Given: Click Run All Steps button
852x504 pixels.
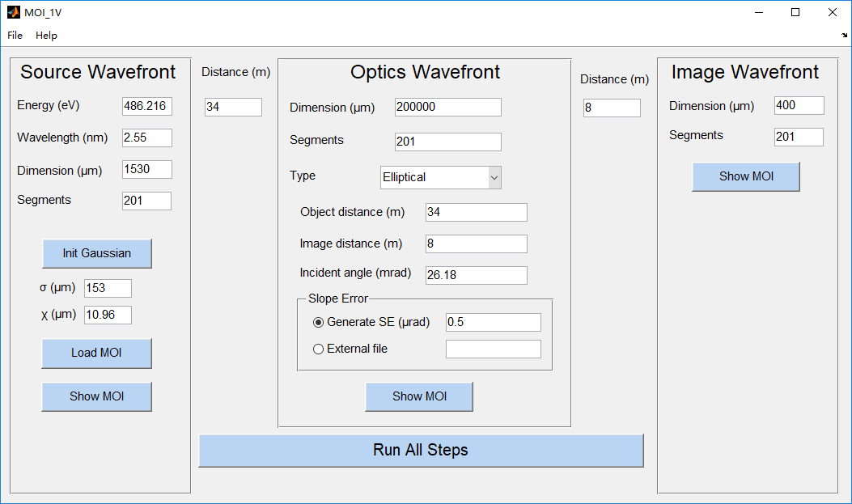Looking at the screenshot, I should (420, 451).
